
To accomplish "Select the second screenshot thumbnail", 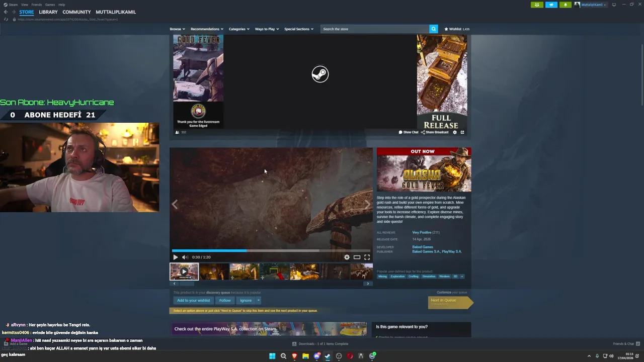I will 214,271.
